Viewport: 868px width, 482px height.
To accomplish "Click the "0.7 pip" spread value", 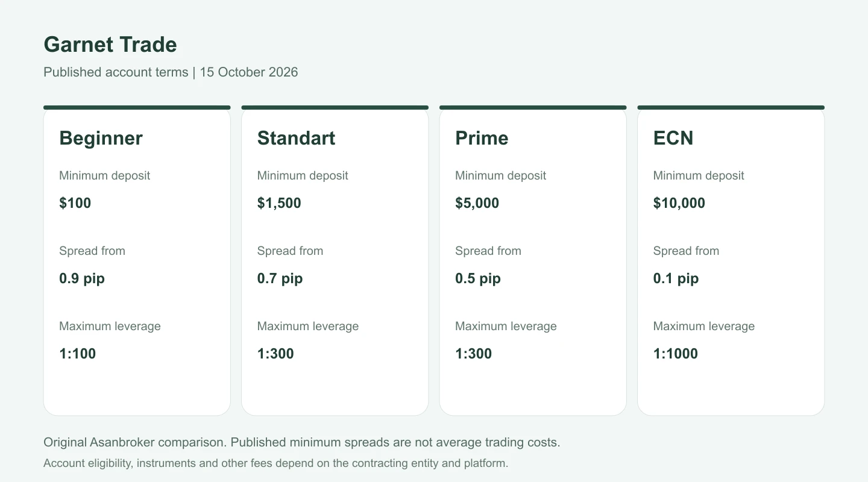I will coord(280,278).
